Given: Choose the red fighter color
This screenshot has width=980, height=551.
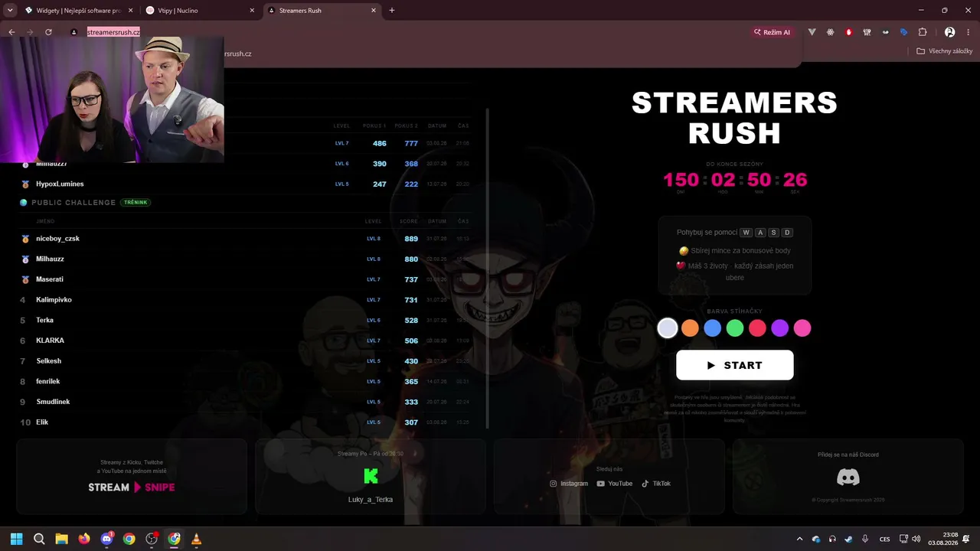Looking at the screenshot, I should [x=757, y=328].
